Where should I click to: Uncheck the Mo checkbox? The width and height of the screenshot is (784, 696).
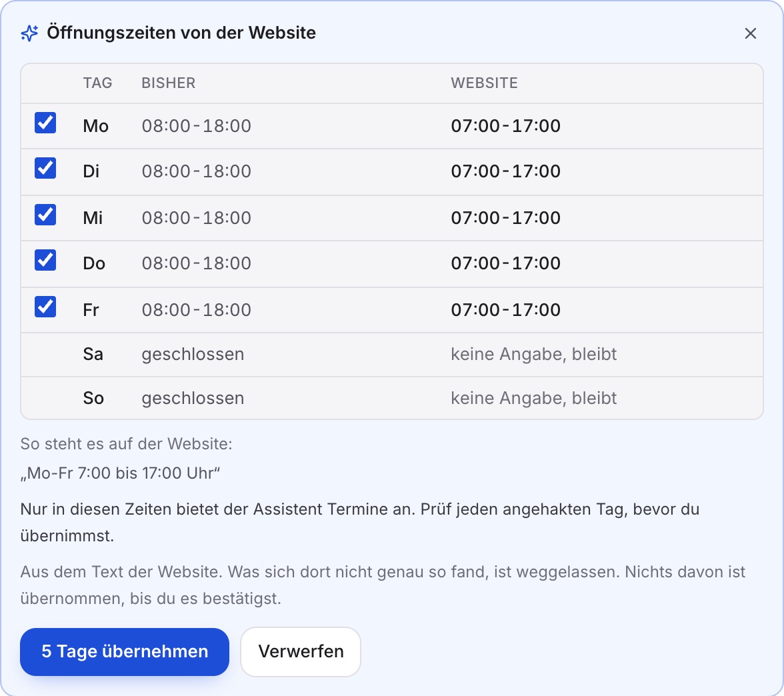click(x=45, y=123)
